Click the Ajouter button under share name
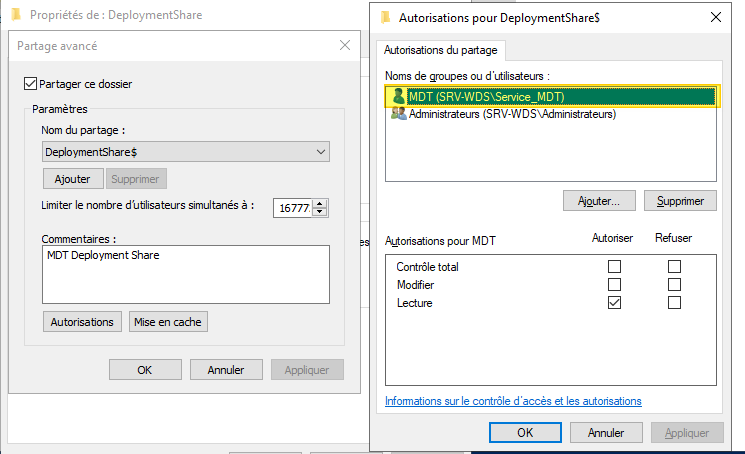 coord(73,179)
